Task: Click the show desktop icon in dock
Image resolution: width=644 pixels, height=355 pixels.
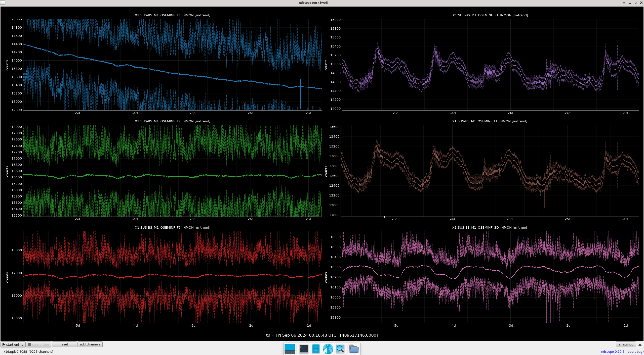Action: [x=290, y=349]
